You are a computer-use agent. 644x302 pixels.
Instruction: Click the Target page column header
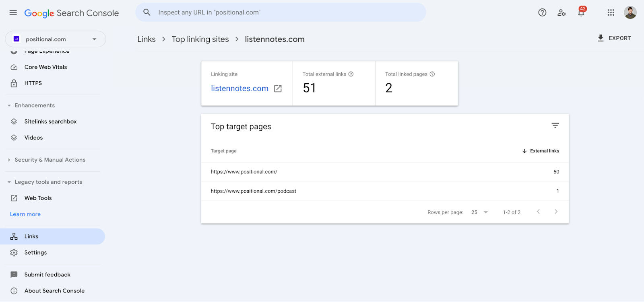point(224,151)
